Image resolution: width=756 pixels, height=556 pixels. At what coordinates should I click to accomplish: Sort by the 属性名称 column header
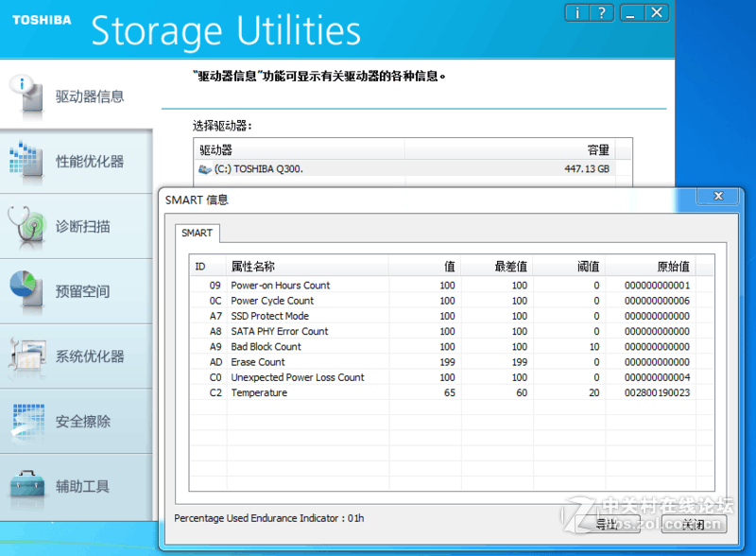[x=253, y=267]
